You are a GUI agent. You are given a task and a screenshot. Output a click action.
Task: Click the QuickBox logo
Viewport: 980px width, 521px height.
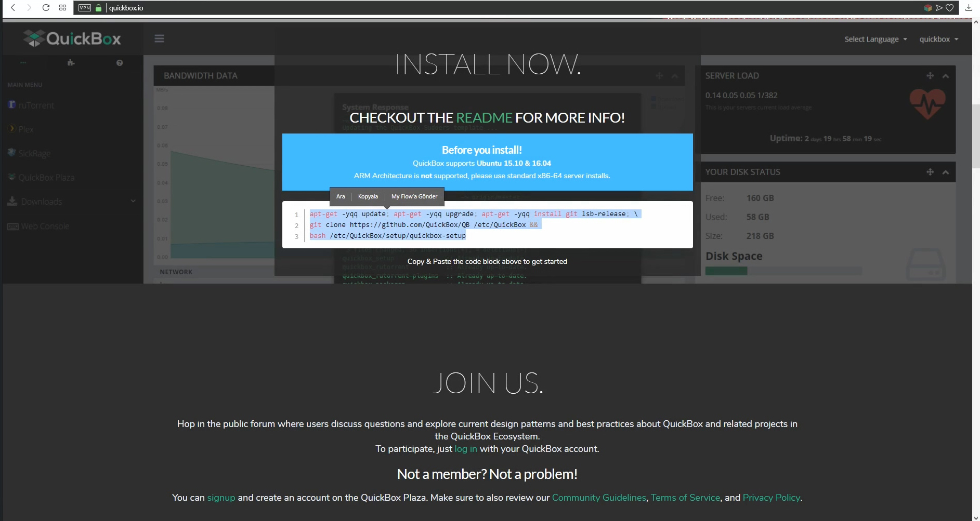point(72,38)
